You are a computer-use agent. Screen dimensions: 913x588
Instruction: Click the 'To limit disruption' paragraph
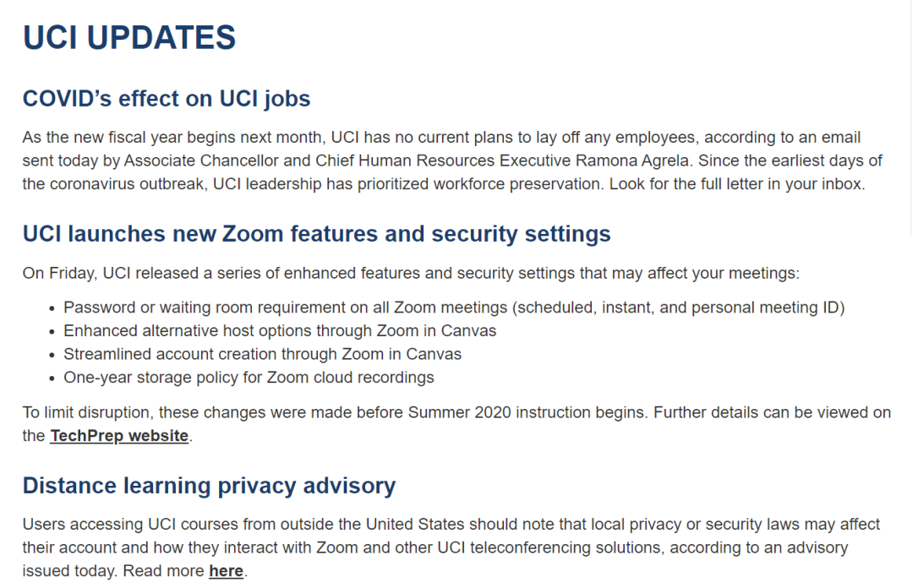tap(456, 424)
